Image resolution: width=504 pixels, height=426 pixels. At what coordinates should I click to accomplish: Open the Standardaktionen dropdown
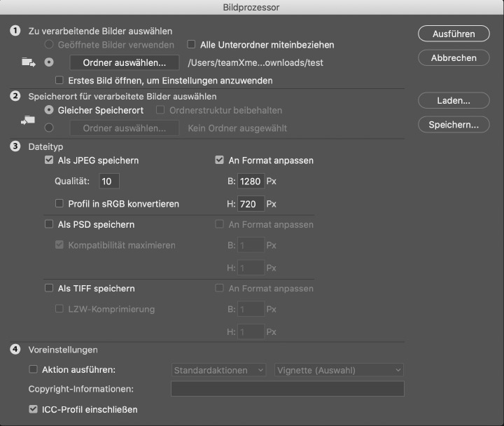218,370
